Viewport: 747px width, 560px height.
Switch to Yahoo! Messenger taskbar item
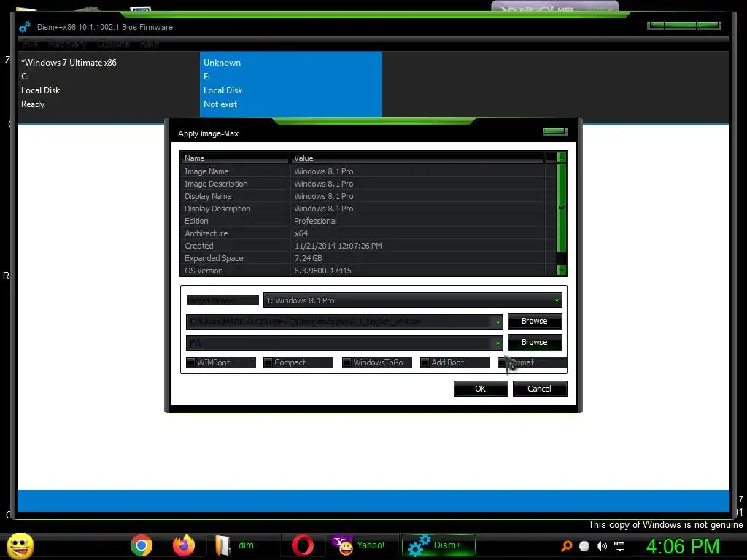[362, 545]
